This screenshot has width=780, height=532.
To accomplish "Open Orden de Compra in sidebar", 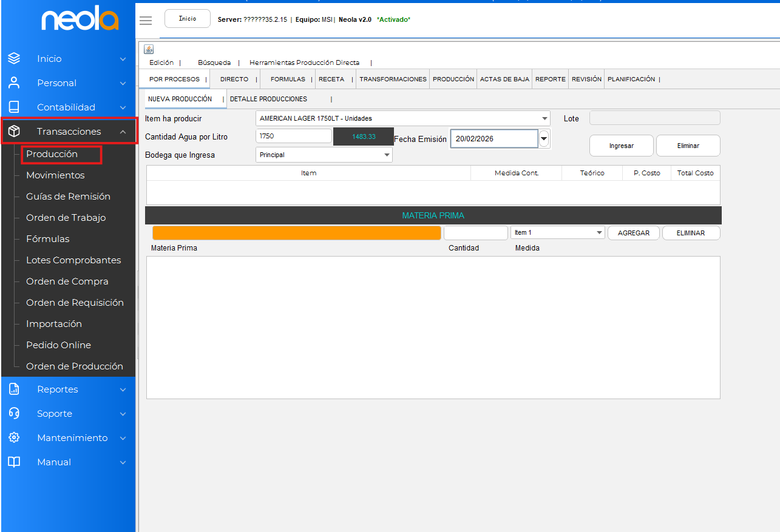I will 67,281.
